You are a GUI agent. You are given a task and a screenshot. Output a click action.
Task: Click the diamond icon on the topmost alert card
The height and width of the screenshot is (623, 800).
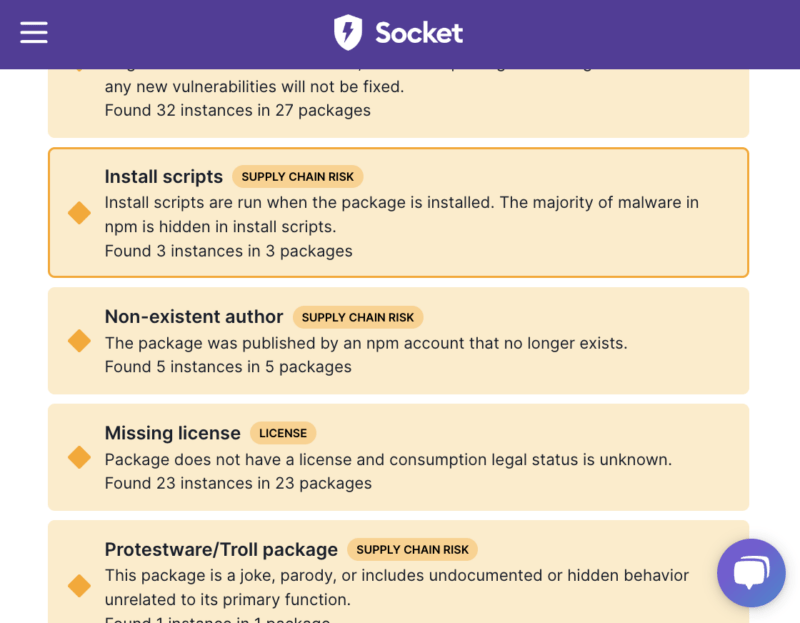79,68
